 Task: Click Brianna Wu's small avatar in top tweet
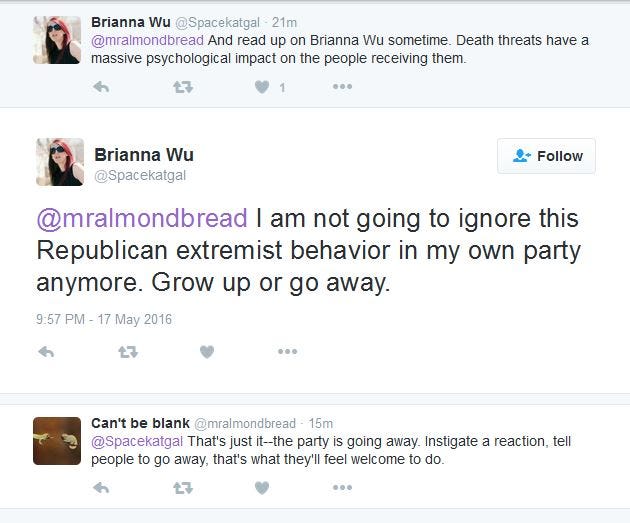[x=57, y=40]
